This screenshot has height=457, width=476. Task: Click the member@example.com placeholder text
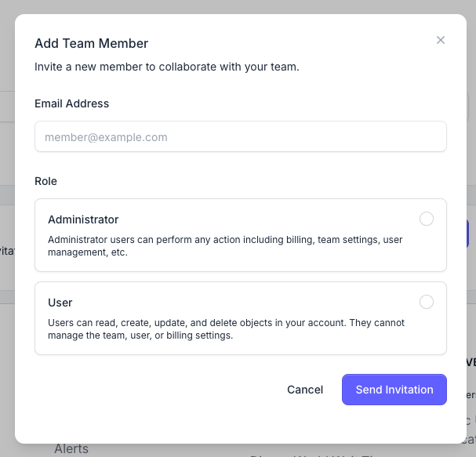pyautogui.click(x=106, y=137)
